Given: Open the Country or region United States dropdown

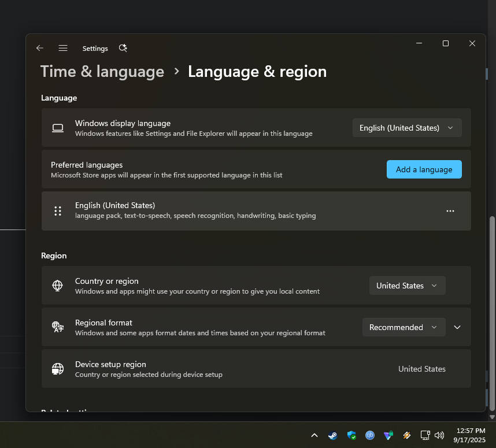Looking at the screenshot, I should pyautogui.click(x=408, y=286).
